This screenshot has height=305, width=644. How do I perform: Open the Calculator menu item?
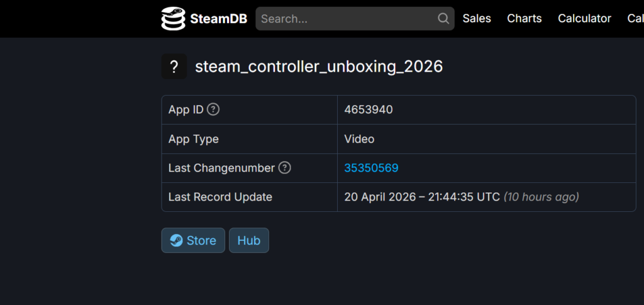coord(584,18)
